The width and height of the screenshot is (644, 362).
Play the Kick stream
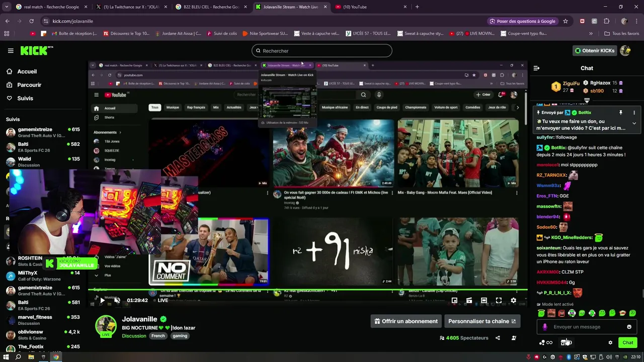coord(102,300)
